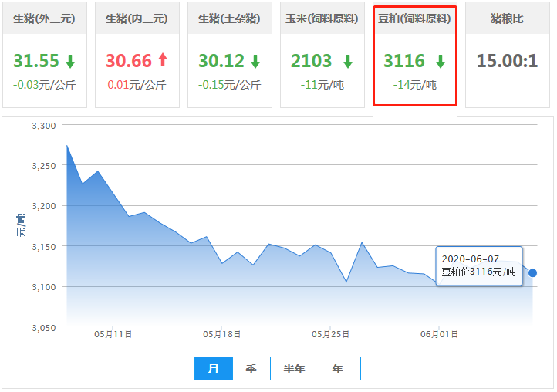Click the down arrow next to 3116

tap(441, 61)
